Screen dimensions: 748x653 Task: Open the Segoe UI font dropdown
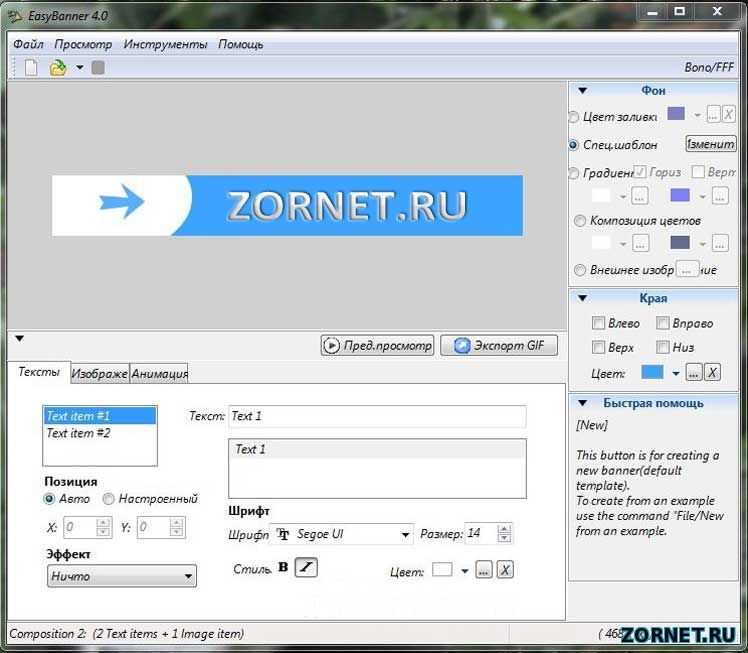(x=342, y=534)
